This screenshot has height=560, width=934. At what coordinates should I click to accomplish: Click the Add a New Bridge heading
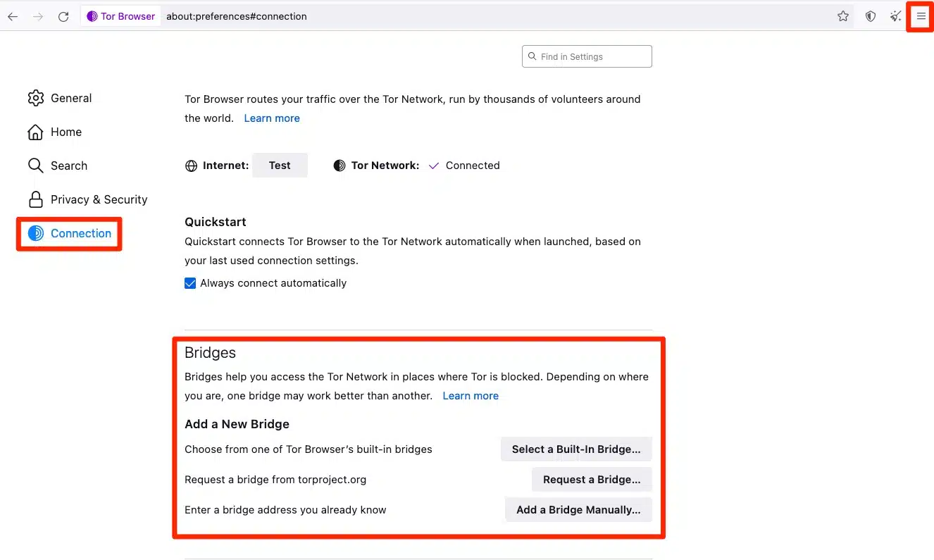click(237, 424)
